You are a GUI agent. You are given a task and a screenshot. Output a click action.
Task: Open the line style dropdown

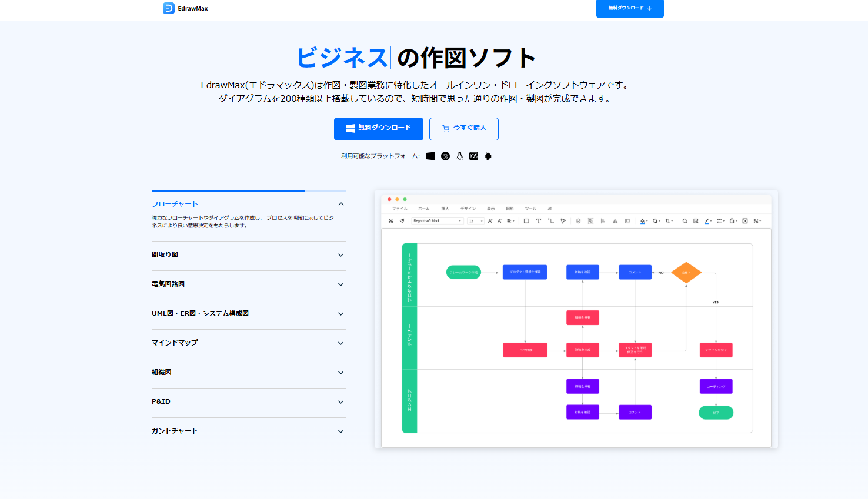point(720,221)
